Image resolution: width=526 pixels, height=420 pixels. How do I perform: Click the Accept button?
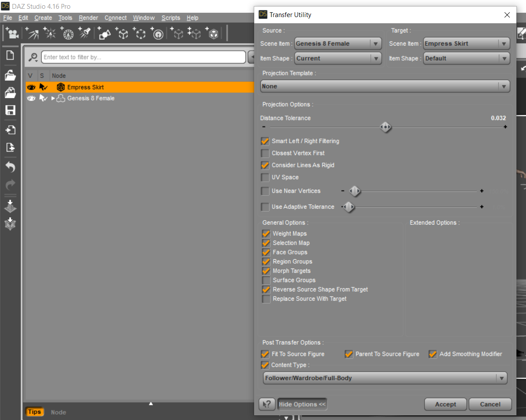point(446,404)
